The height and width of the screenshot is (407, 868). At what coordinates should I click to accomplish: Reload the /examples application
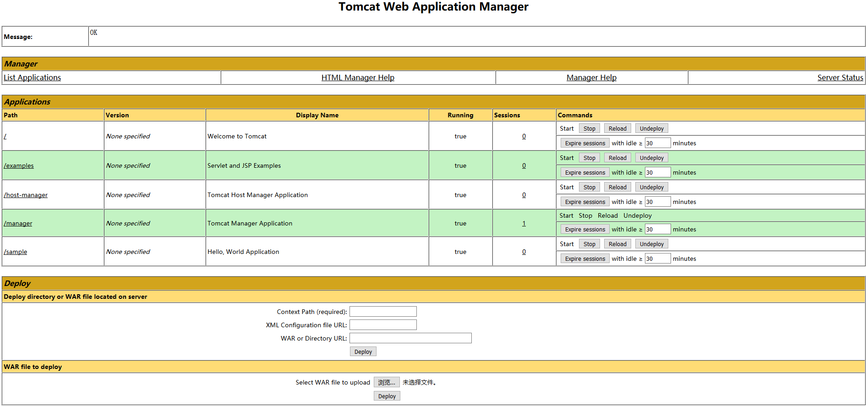tap(617, 158)
